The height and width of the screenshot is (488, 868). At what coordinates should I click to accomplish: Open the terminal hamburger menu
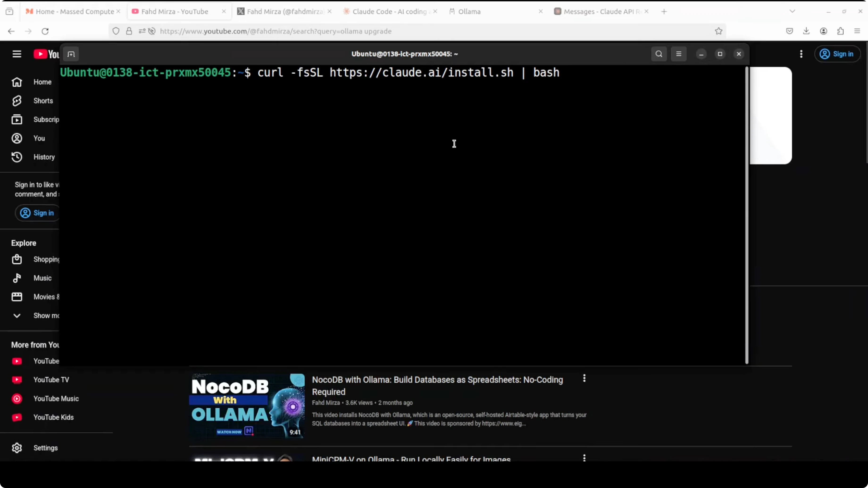coord(678,54)
